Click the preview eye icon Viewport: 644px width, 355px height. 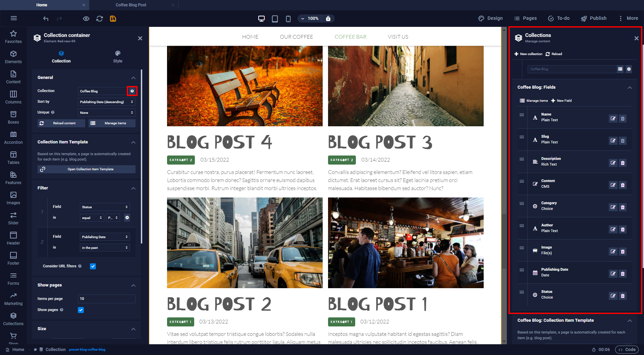point(86,18)
